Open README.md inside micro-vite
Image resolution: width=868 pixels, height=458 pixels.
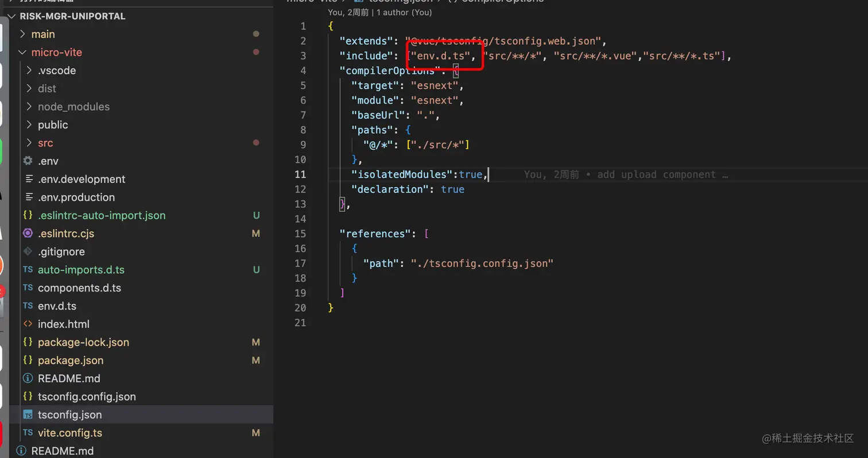coord(69,379)
